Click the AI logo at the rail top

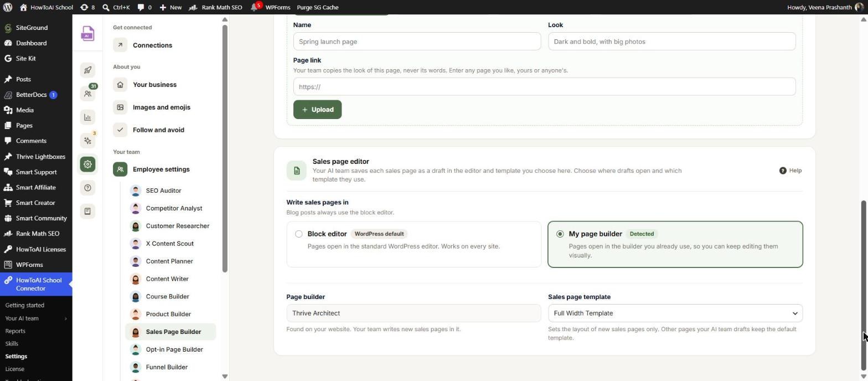click(87, 34)
